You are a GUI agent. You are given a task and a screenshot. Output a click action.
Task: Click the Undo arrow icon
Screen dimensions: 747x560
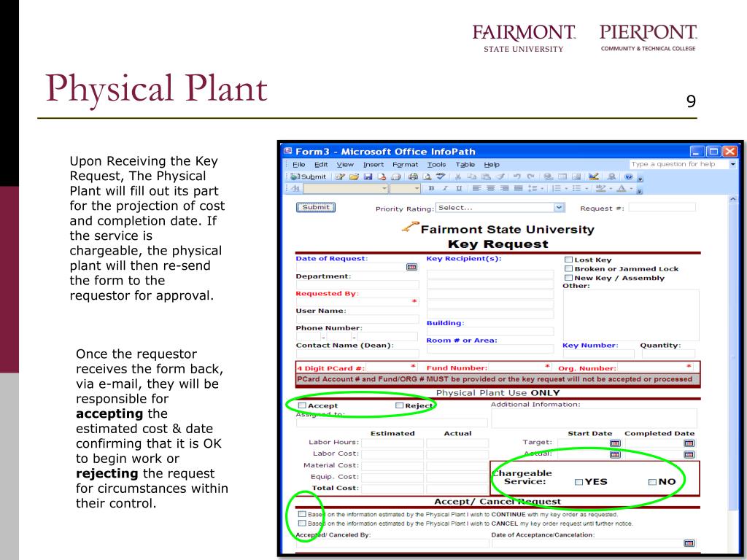[517, 176]
